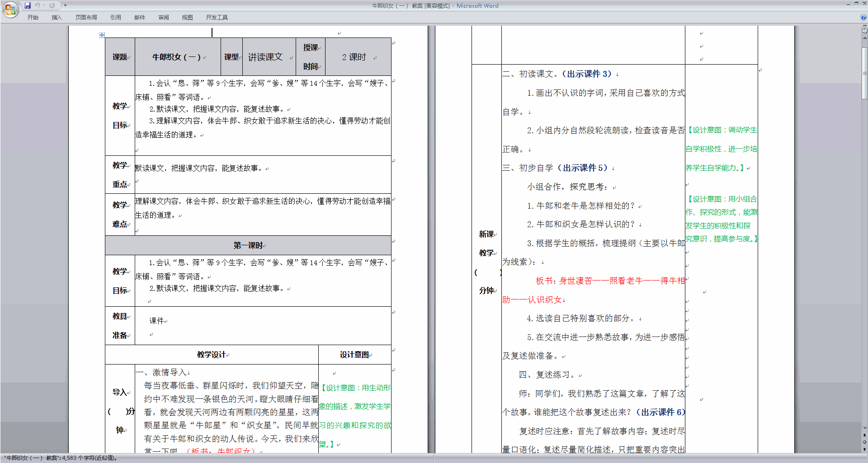Open the 插入 ribbon tab
The height and width of the screenshot is (463, 868).
click(x=57, y=18)
